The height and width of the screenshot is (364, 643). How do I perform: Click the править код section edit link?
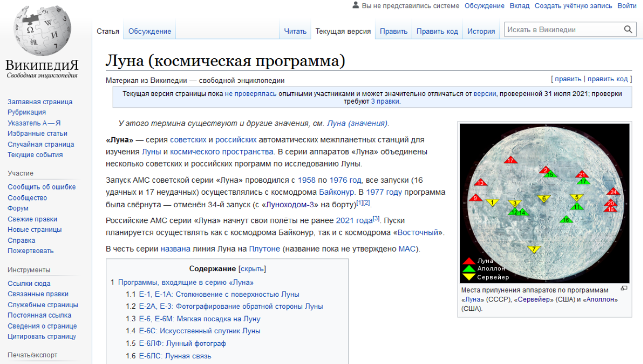click(608, 79)
